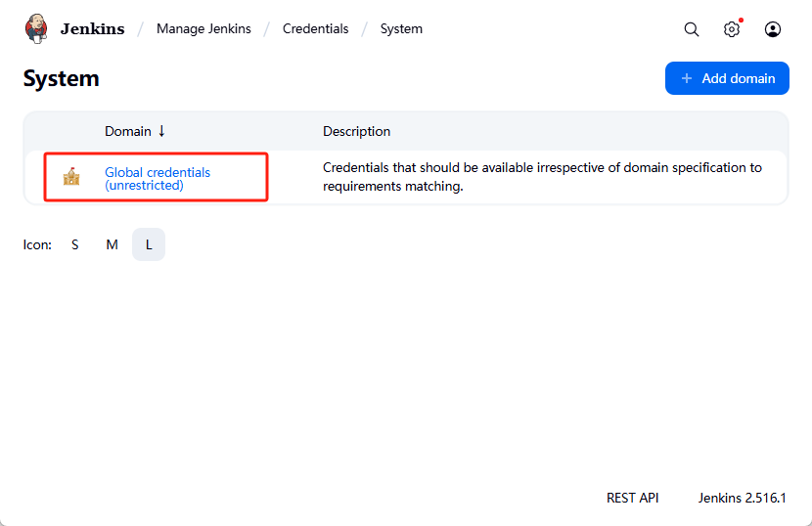The image size is (812, 526).
Task: Click the Jenkins butler logo
Action: coord(36,28)
